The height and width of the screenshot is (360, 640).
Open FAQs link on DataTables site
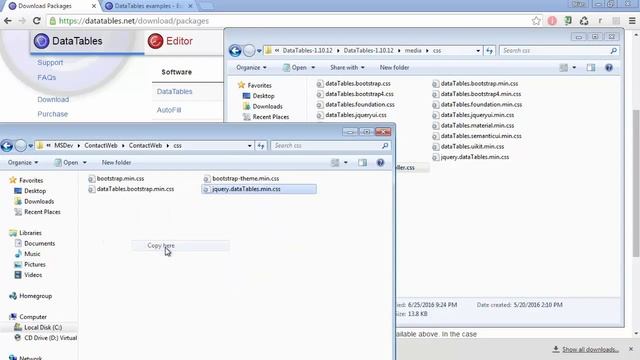[x=47, y=78]
